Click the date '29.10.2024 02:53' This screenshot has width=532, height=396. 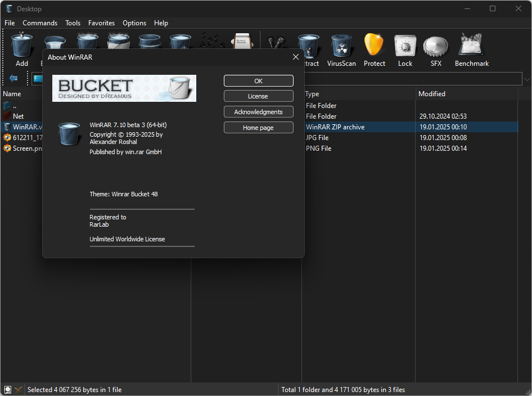[x=443, y=116]
